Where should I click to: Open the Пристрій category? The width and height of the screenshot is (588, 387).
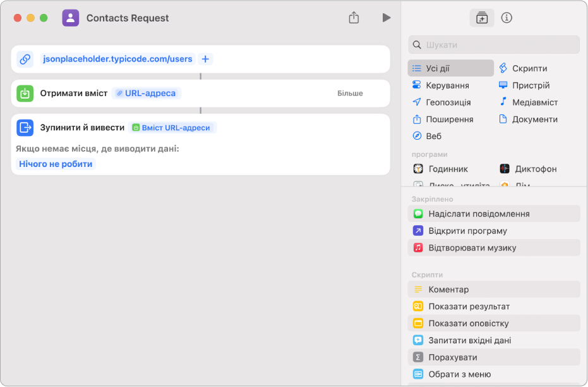[x=524, y=85]
